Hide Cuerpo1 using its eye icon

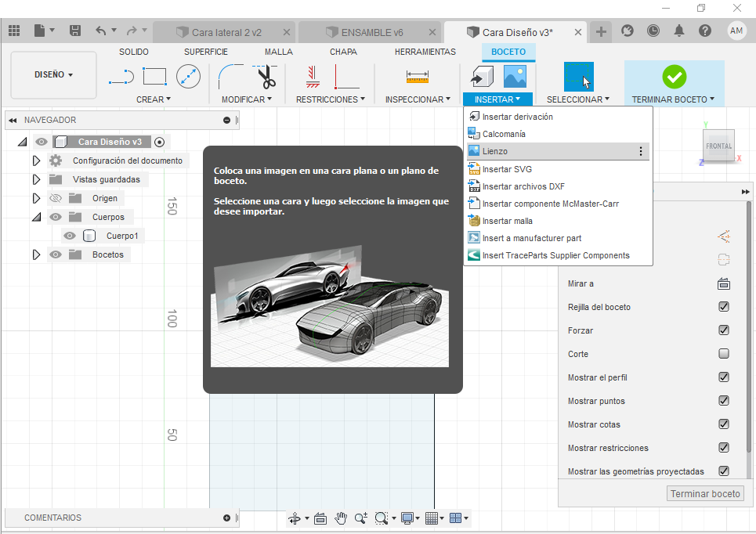click(70, 236)
